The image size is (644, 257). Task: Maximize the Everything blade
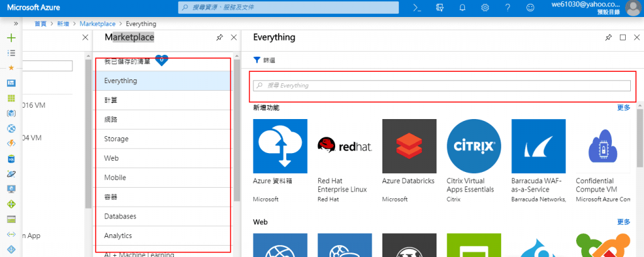coord(623,37)
